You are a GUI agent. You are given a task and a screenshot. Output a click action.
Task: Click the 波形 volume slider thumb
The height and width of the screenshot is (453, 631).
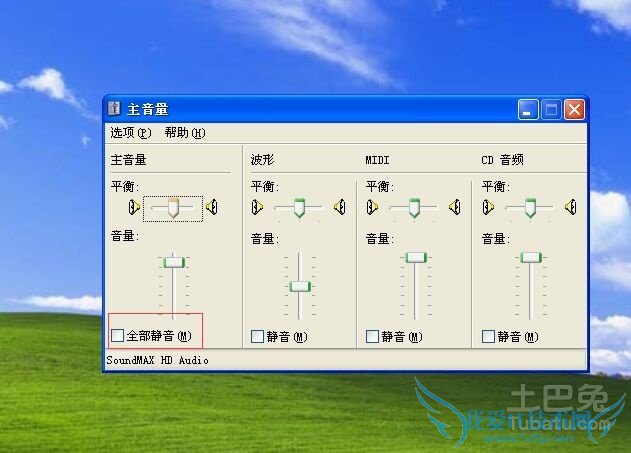[x=300, y=287]
